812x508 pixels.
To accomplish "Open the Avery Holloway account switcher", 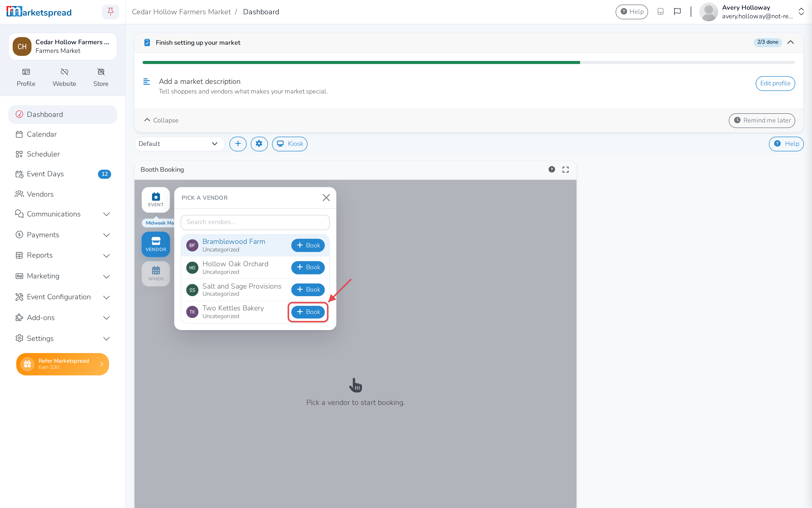I will point(801,12).
